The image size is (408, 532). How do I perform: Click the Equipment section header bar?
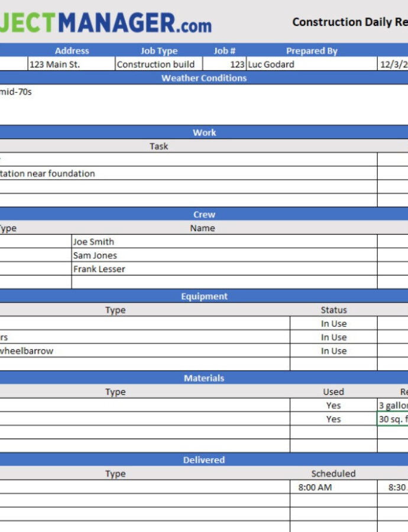point(204,297)
